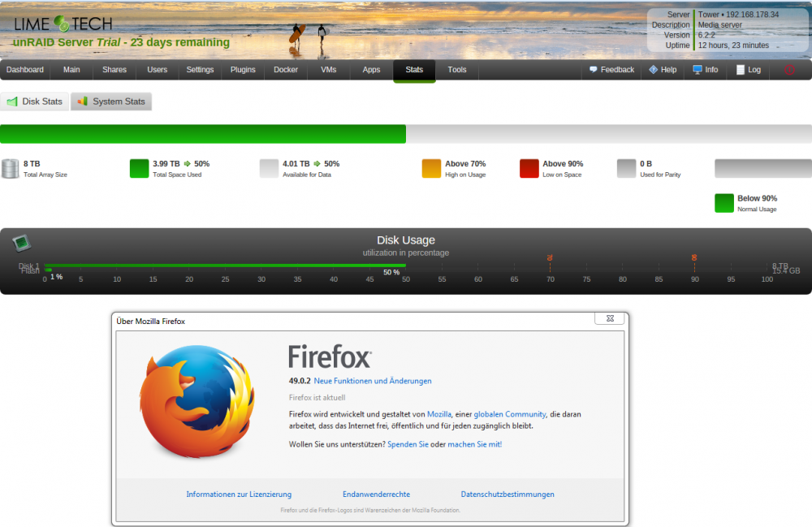The image size is (812, 527).
Task: Open the Tools tab
Action: tap(456, 70)
